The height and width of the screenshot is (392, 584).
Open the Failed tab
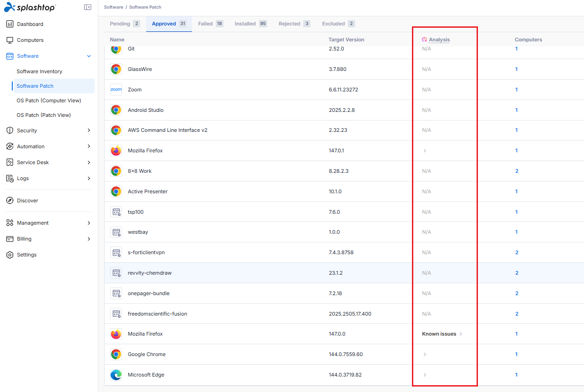(x=210, y=24)
